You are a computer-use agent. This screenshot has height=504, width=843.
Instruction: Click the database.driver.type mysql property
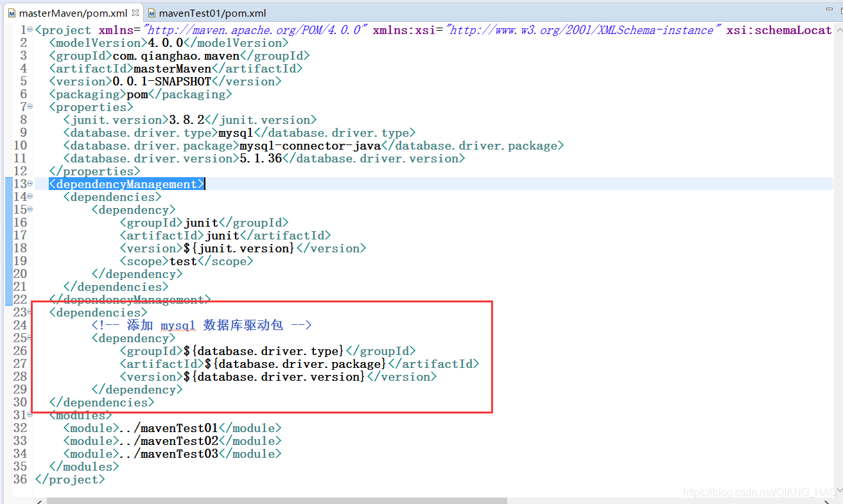tap(239, 133)
